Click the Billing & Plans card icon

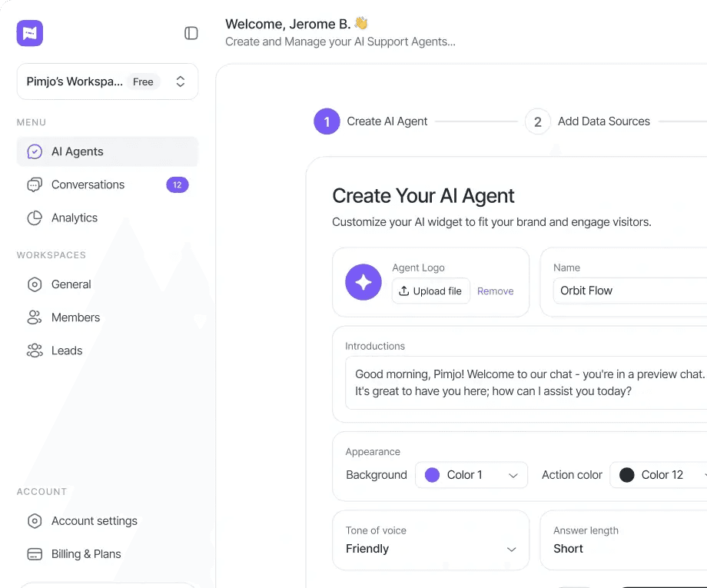35,554
